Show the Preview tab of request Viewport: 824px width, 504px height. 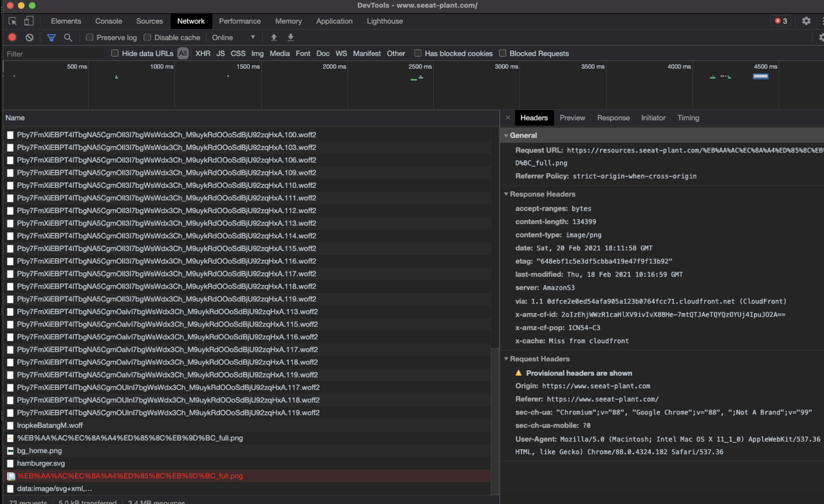pos(572,118)
